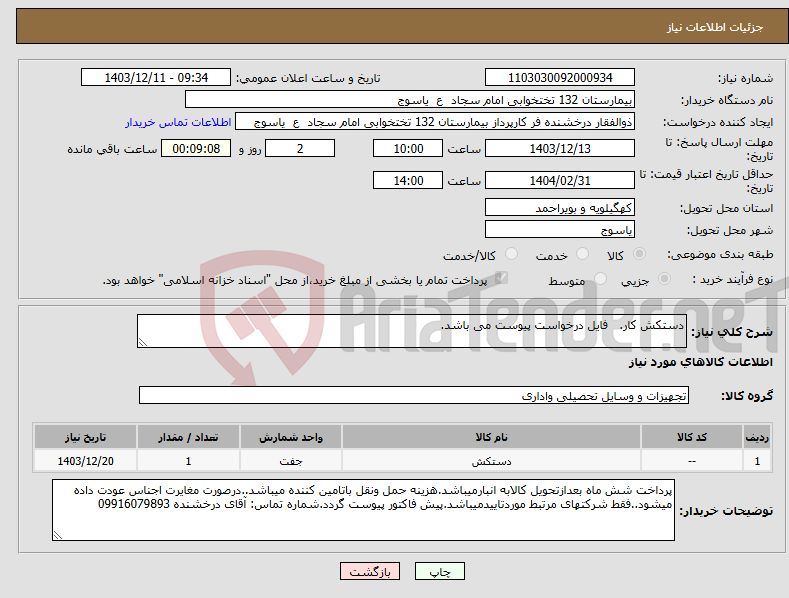Click the بازگشت (back) button
This screenshot has height=598, width=789.
[370, 571]
